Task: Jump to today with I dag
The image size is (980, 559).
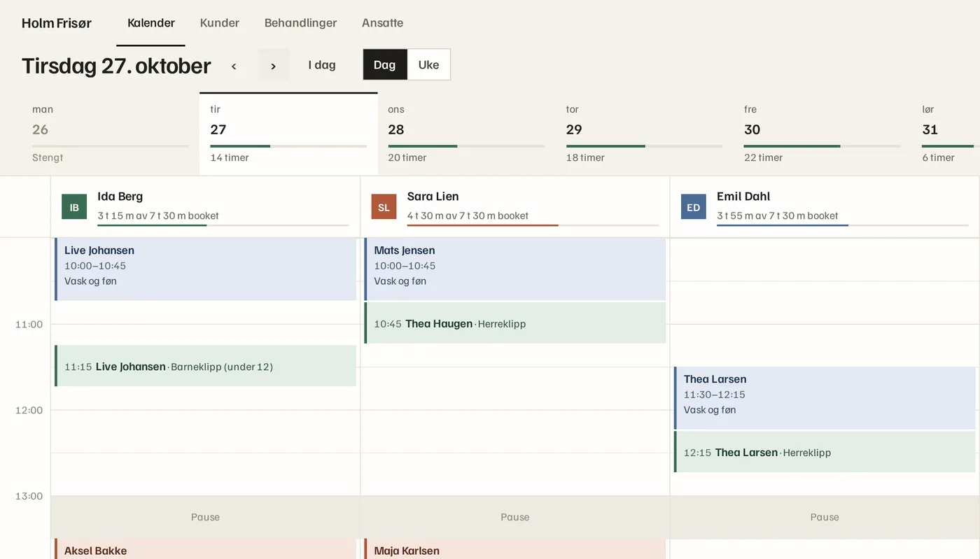Action: [322, 65]
